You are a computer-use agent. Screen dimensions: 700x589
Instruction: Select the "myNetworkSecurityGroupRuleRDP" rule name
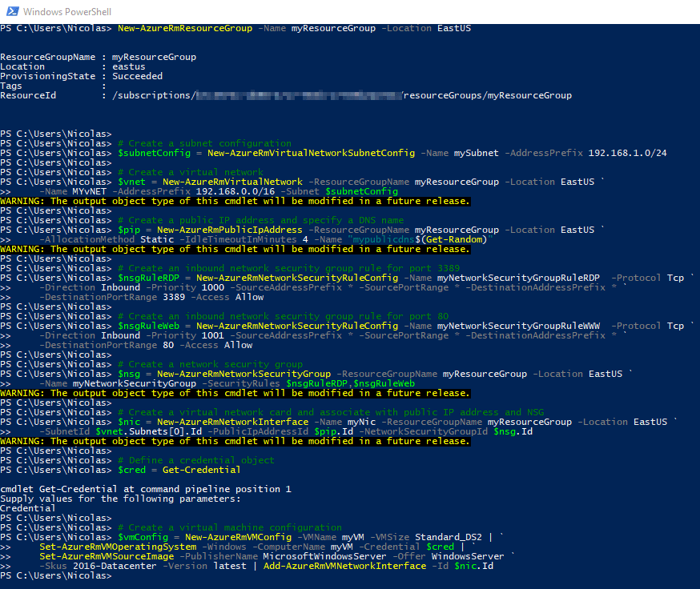(518, 278)
